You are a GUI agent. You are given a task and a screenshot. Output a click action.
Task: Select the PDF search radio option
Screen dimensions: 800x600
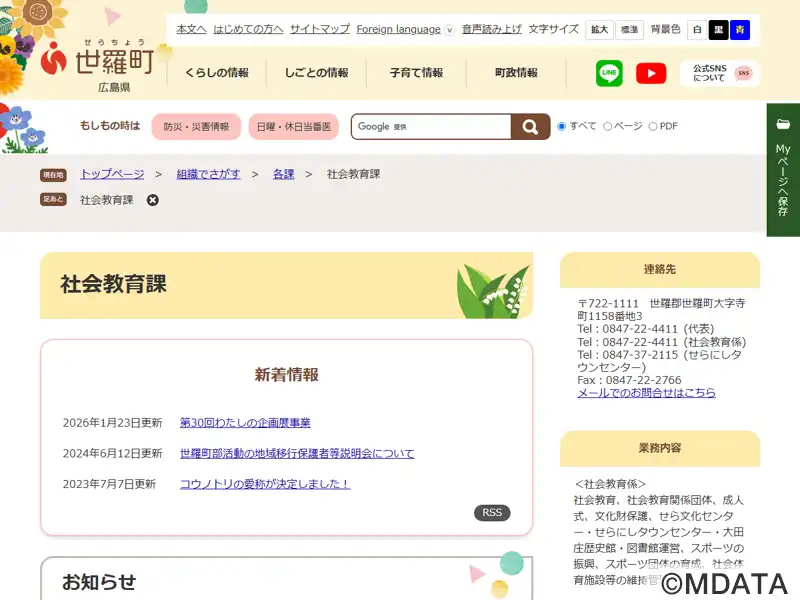pos(653,127)
